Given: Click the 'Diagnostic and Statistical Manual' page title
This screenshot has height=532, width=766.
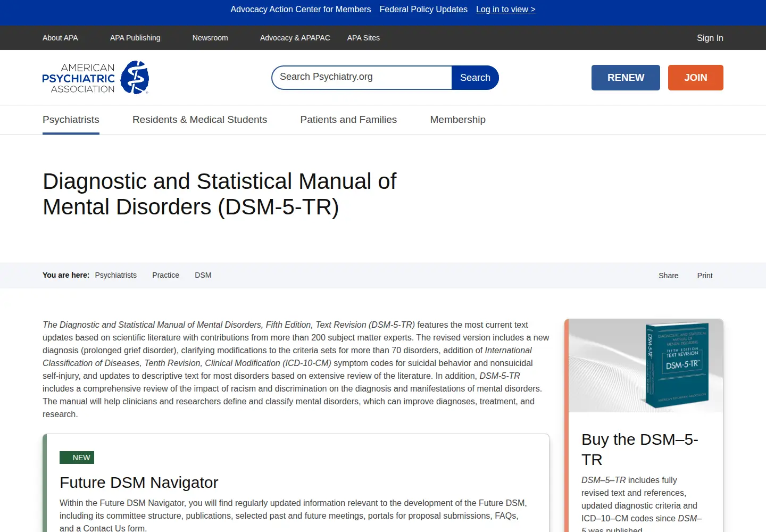Looking at the screenshot, I should 220,194.
